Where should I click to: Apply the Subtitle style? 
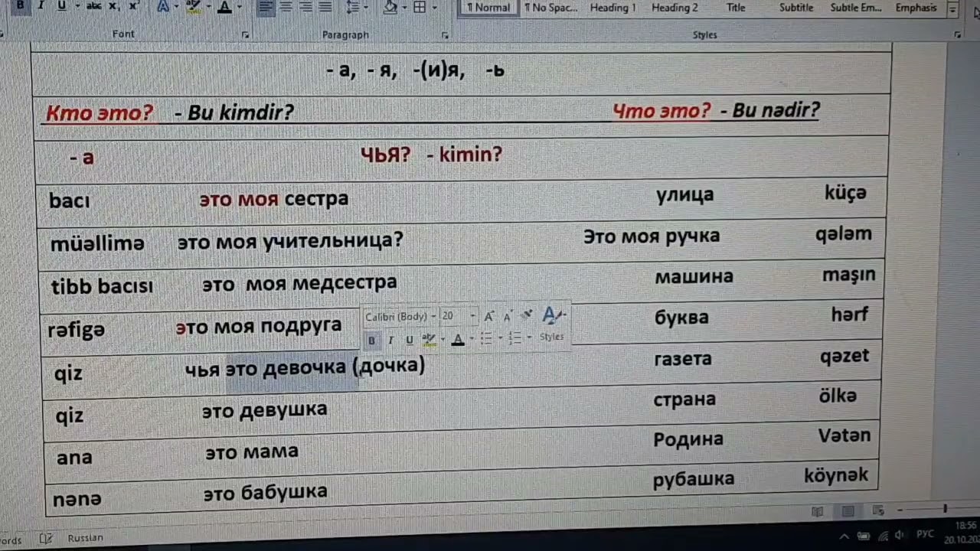(796, 8)
